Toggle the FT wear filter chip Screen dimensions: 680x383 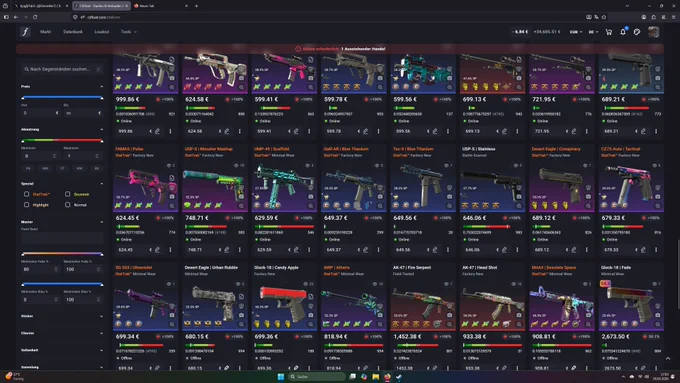pyautogui.click(x=62, y=168)
